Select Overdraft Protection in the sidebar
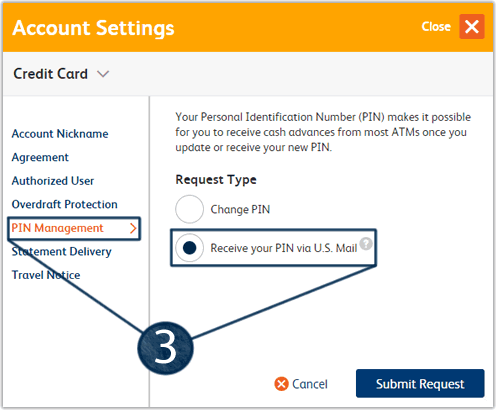 (64, 204)
